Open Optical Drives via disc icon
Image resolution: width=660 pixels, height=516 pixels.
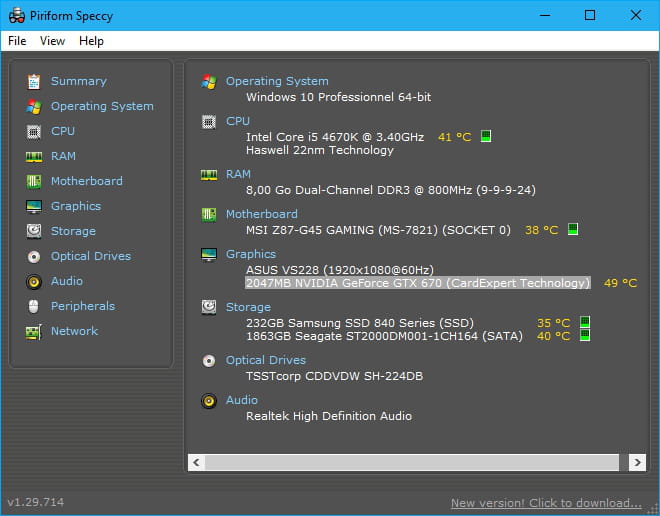(x=34, y=256)
